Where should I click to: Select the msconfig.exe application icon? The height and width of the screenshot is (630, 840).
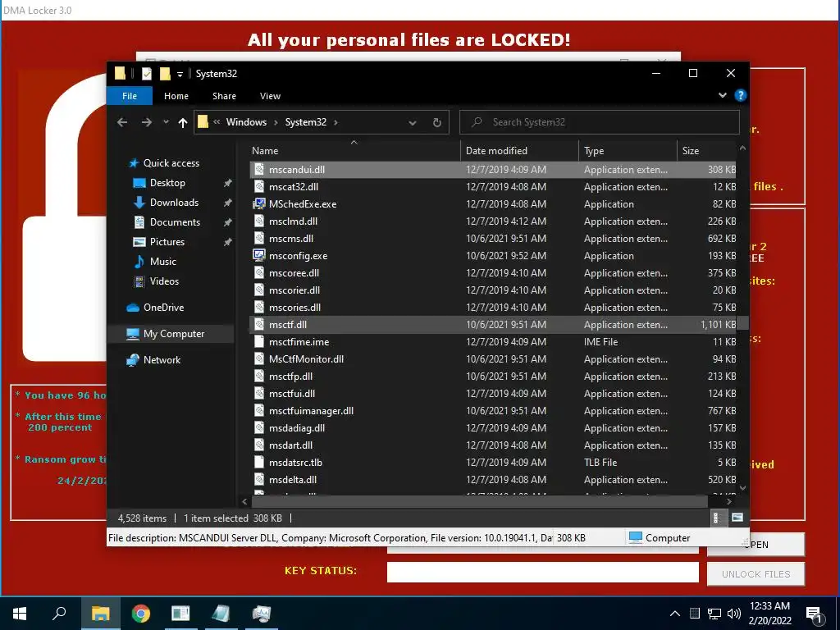pos(258,256)
